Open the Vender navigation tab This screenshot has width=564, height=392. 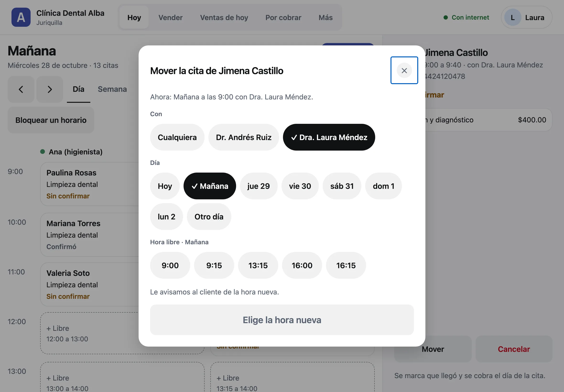[x=170, y=17]
